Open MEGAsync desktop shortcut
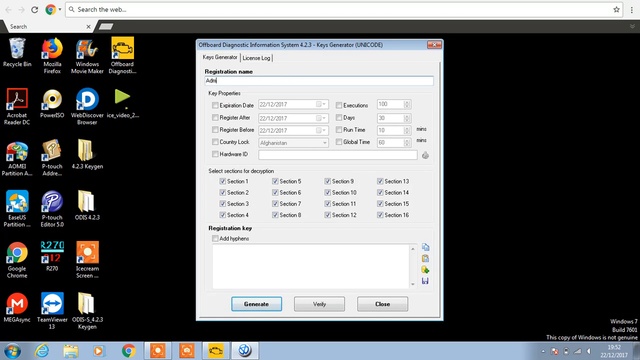Screen dimensions: 640x360 pos(17,308)
